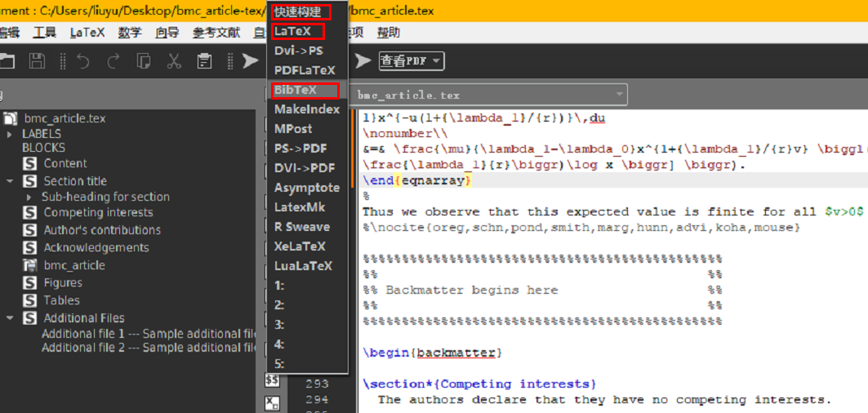The height and width of the screenshot is (413, 868).
Task: Select DVI->PDF in the list
Action: tap(307, 168)
